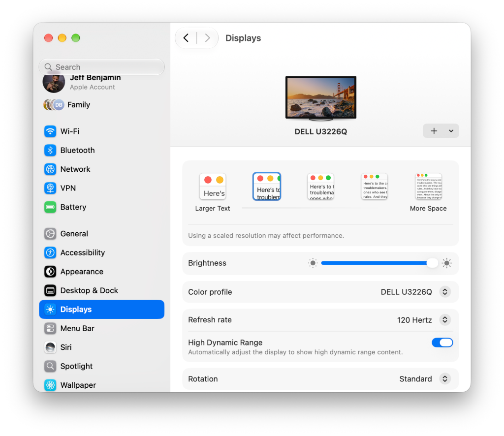Click the Spotlight magnifier icon

tap(50, 366)
